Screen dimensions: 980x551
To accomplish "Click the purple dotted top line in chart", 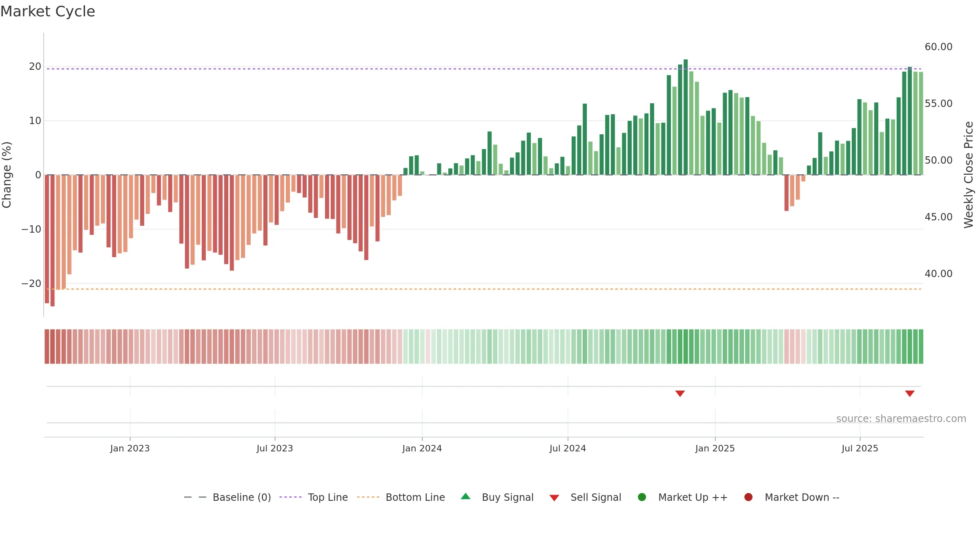I will point(484,69).
